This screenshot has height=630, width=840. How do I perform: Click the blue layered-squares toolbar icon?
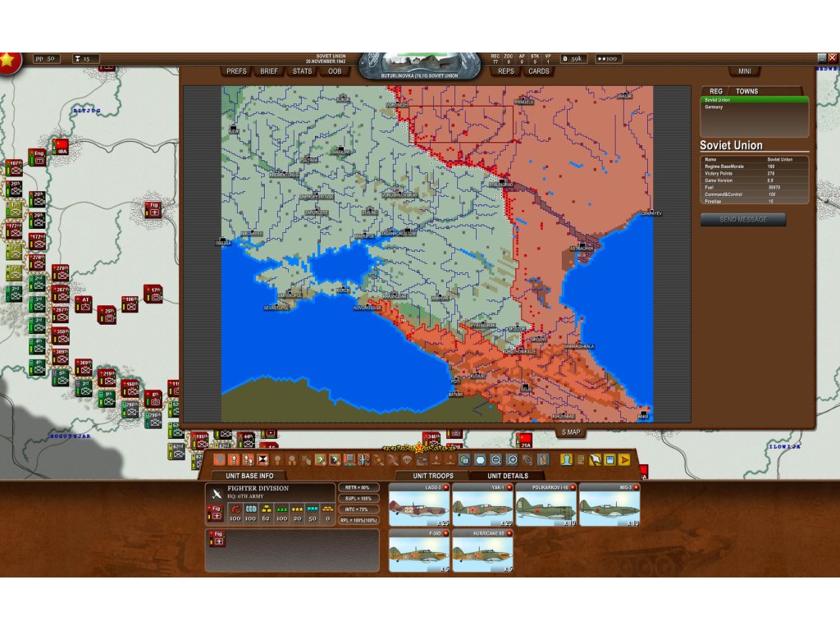coord(465,459)
